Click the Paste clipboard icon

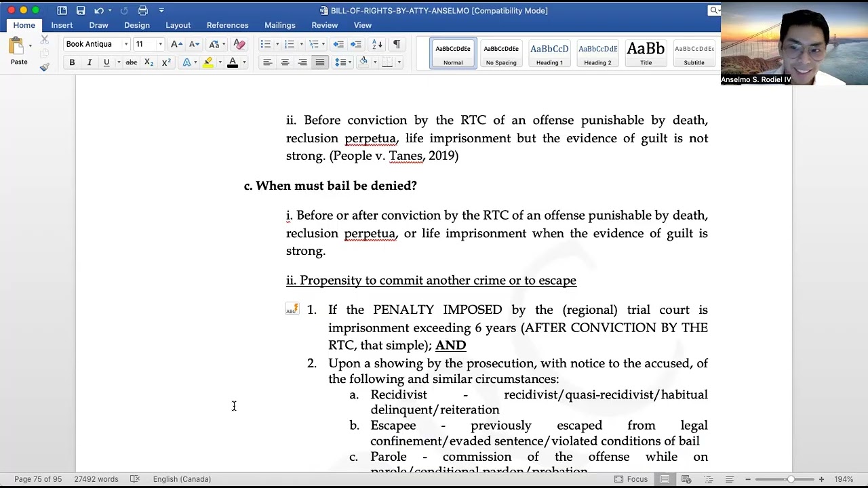(x=16, y=46)
